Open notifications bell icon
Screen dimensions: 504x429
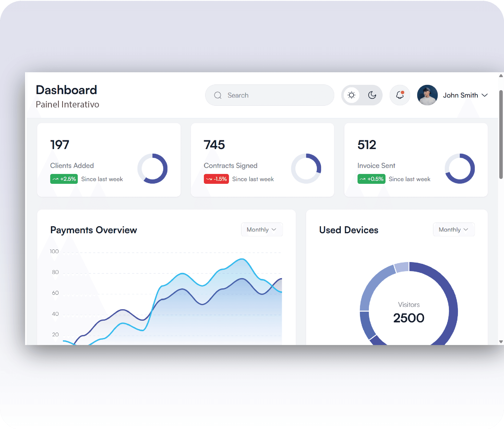coord(400,95)
